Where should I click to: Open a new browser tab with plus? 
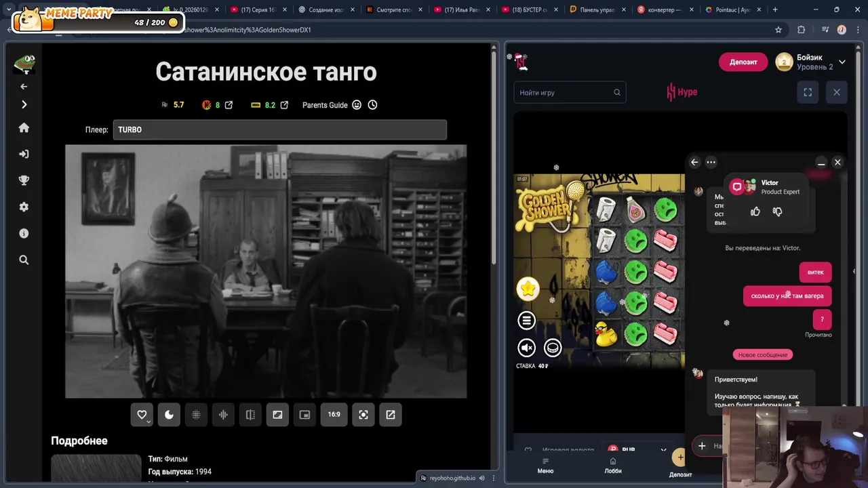(775, 9)
